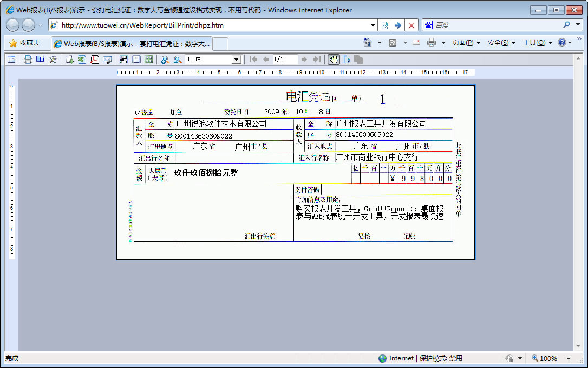This screenshot has height=368, width=588.
Task: Click the stop loading red X icon
Action: pyautogui.click(x=411, y=25)
